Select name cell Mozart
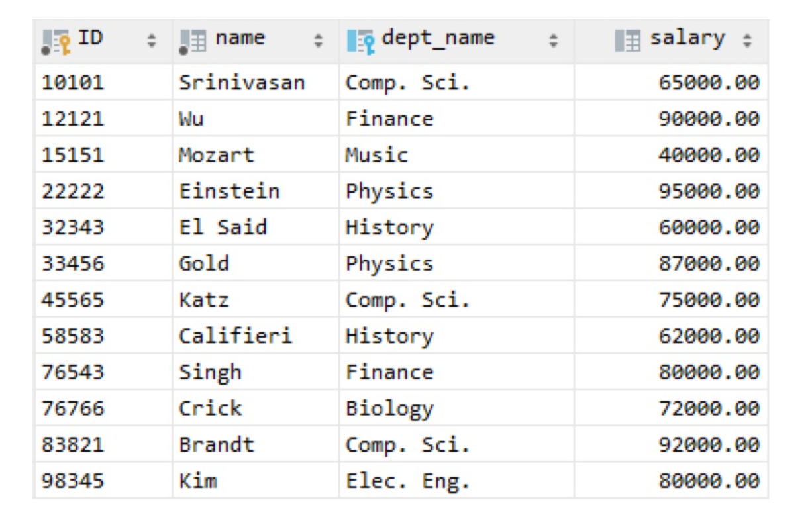 [x=256, y=155]
